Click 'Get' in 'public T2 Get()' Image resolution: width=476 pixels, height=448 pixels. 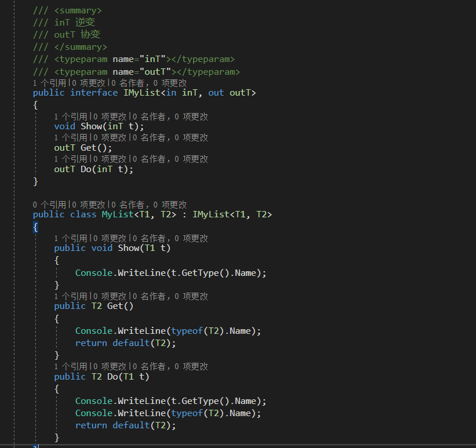[x=115, y=306]
